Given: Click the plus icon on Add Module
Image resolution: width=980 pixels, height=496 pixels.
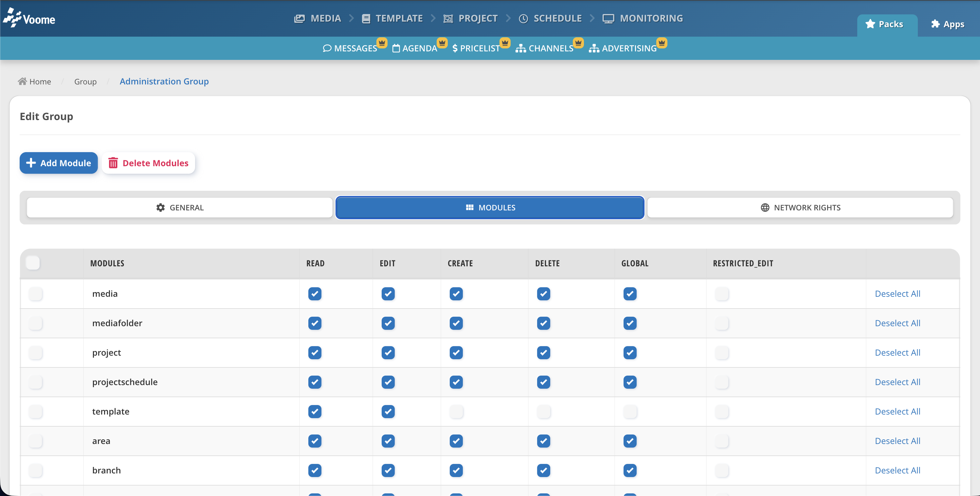Looking at the screenshot, I should (x=31, y=163).
